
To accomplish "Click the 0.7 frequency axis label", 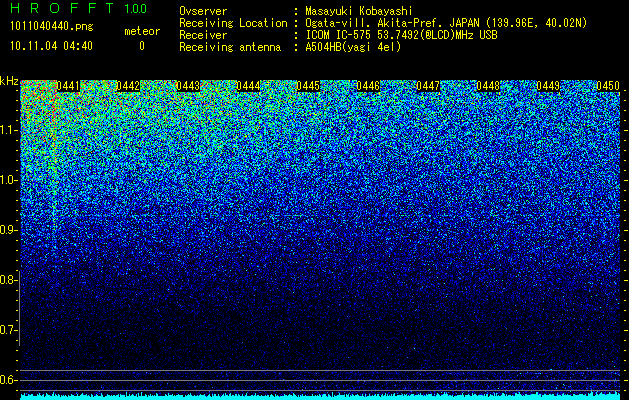I will (x=9, y=330).
